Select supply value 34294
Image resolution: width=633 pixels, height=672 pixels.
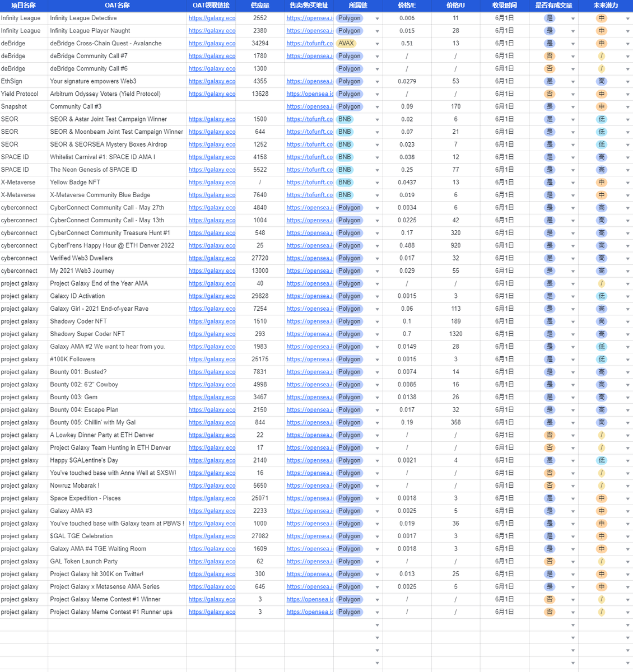coord(260,43)
